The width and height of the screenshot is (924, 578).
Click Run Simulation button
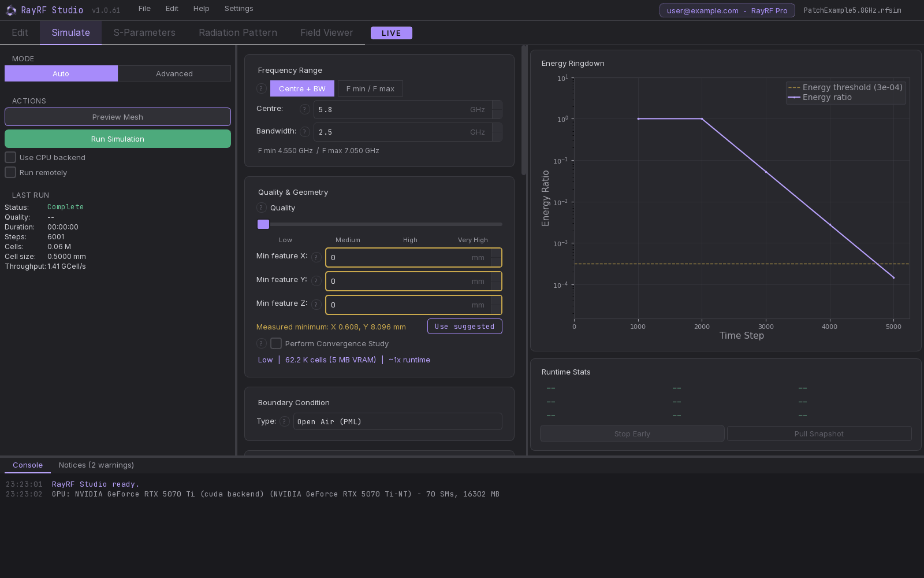click(118, 139)
